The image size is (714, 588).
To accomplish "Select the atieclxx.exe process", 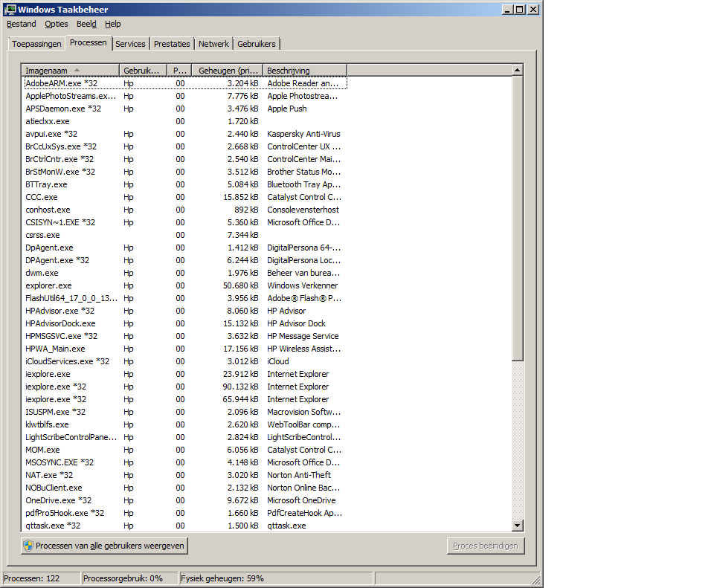I will pyautogui.click(x=185, y=121).
